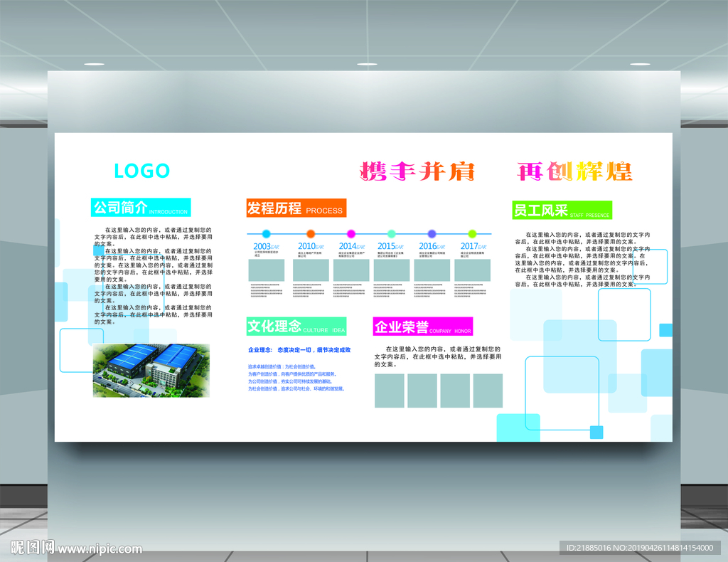Select the 2016 year label

[432, 246]
